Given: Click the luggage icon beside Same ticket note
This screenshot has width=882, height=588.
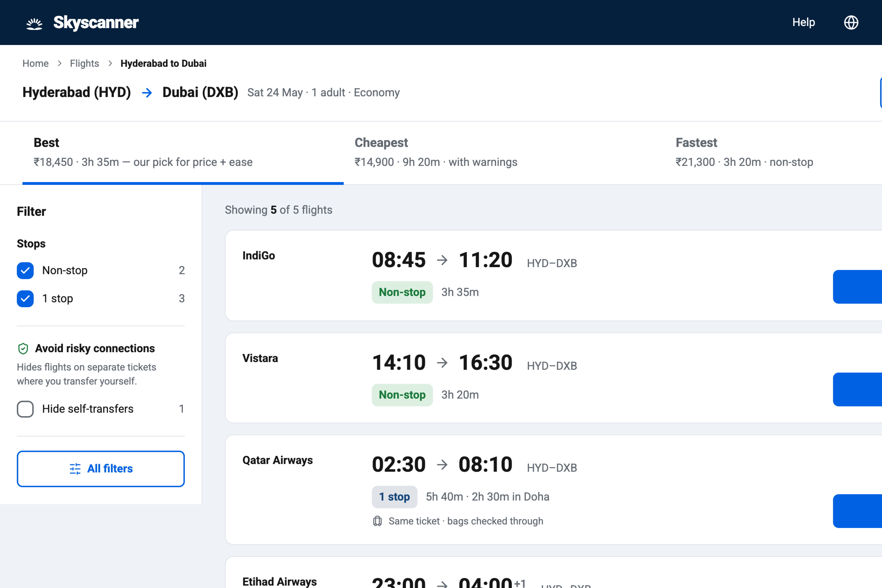Looking at the screenshot, I should 377,521.
